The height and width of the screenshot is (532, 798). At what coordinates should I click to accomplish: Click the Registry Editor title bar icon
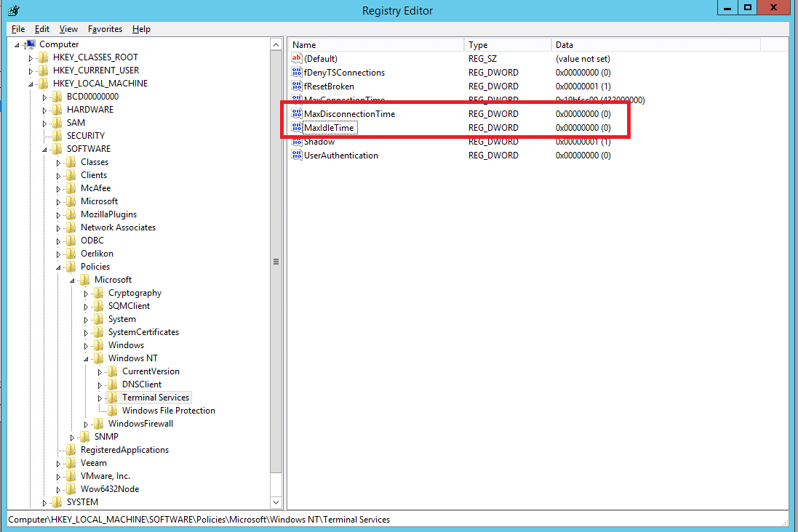tap(14, 10)
